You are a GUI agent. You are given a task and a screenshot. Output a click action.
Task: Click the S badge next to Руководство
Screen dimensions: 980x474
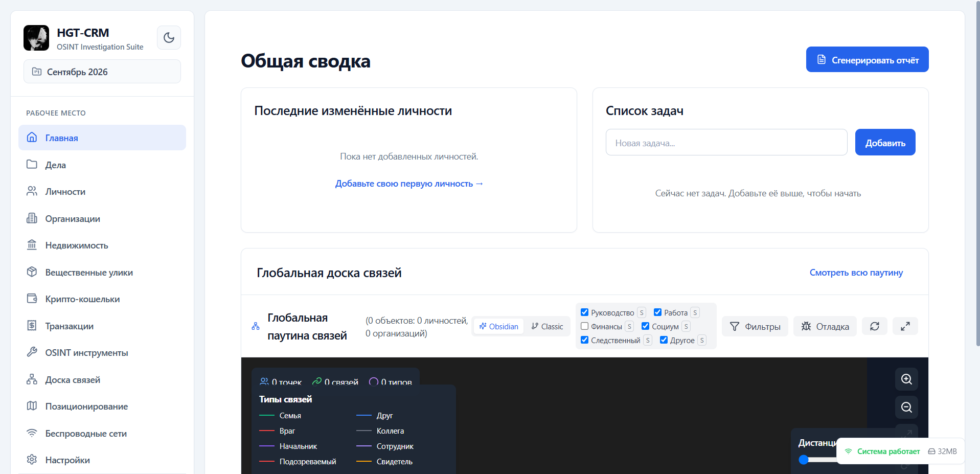click(642, 312)
